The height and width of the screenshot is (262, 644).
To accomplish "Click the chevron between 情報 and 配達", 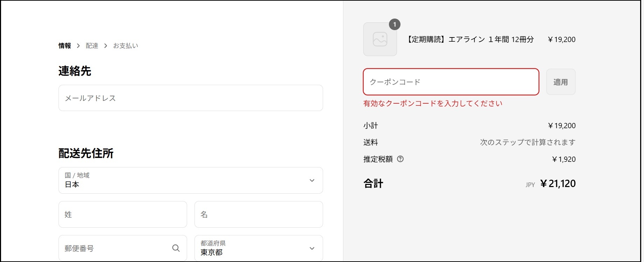I will tap(78, 46).
